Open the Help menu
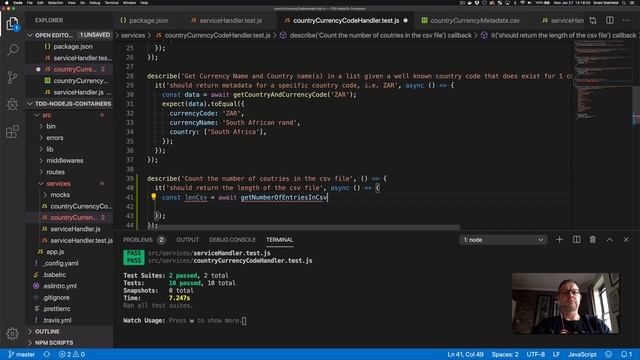This screenshot has width=640, height=360. pyautogui.click(x=144, y=2)
